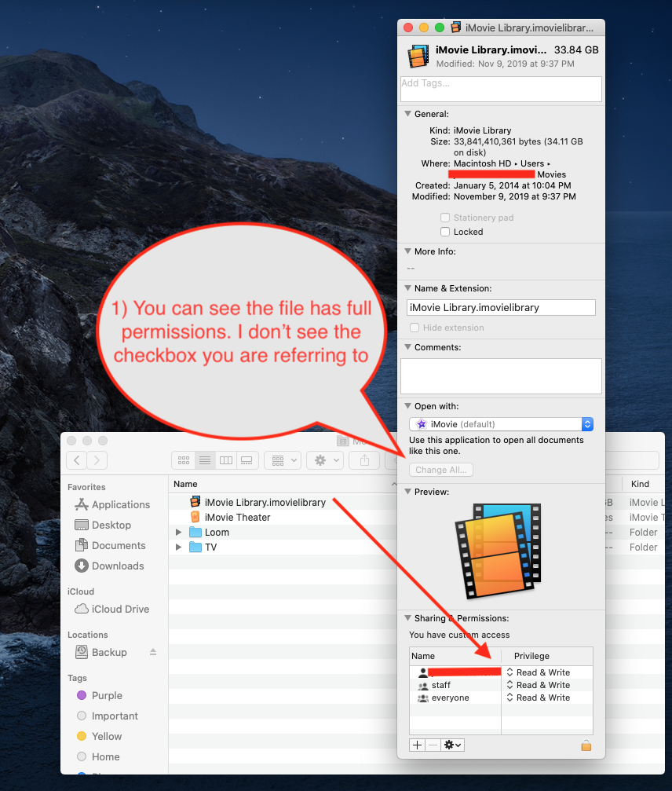Expand the TV folder
672x791 pixels.
click(178, 547)
